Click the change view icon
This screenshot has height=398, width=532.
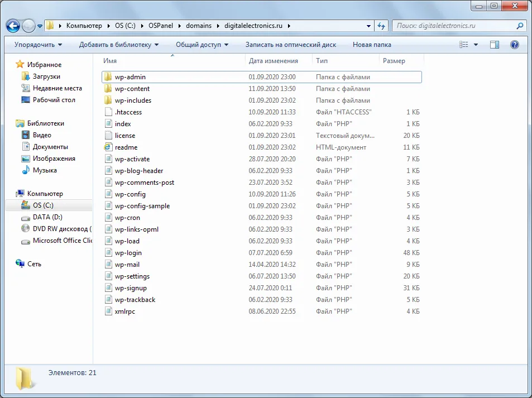(463, 45)
